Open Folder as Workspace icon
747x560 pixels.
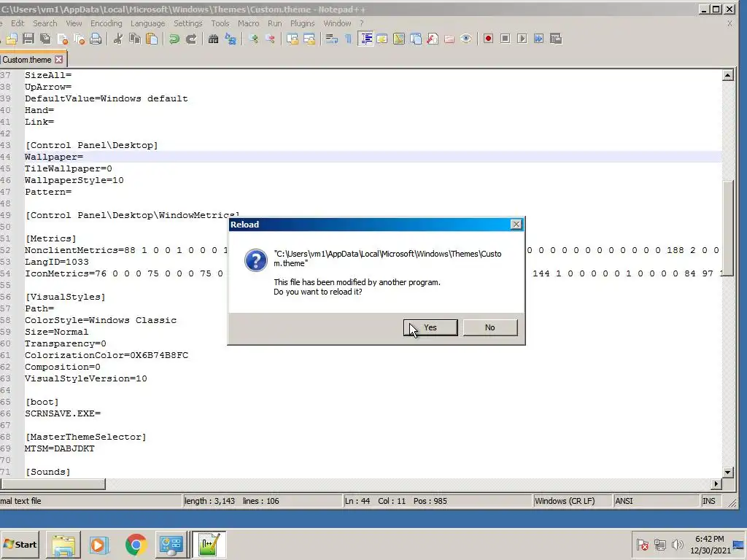pos(449,39)
